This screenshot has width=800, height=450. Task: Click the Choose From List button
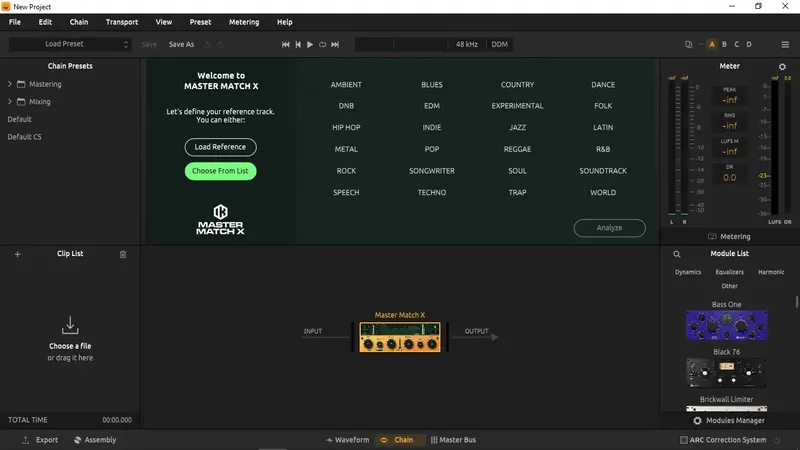(x=220, y=171)
